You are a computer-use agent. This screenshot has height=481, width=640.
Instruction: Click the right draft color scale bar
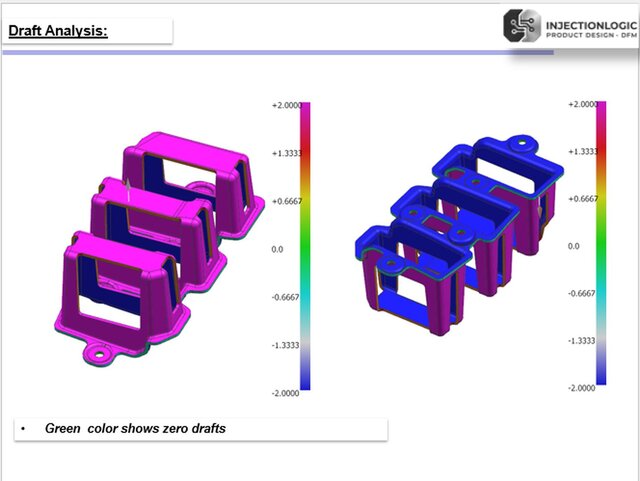[601, 243]
